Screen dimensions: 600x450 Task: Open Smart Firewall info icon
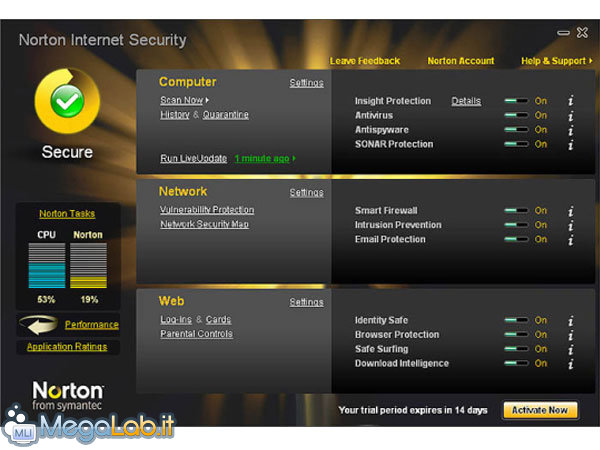click(571, 211)
